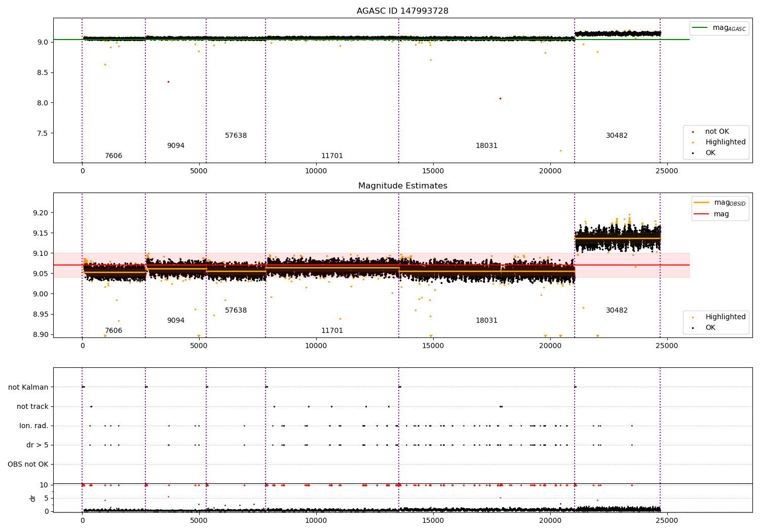Click OBSID label 30482 in top plot
Viewport: 760px width, 532px height.
[x=617, y=136]
